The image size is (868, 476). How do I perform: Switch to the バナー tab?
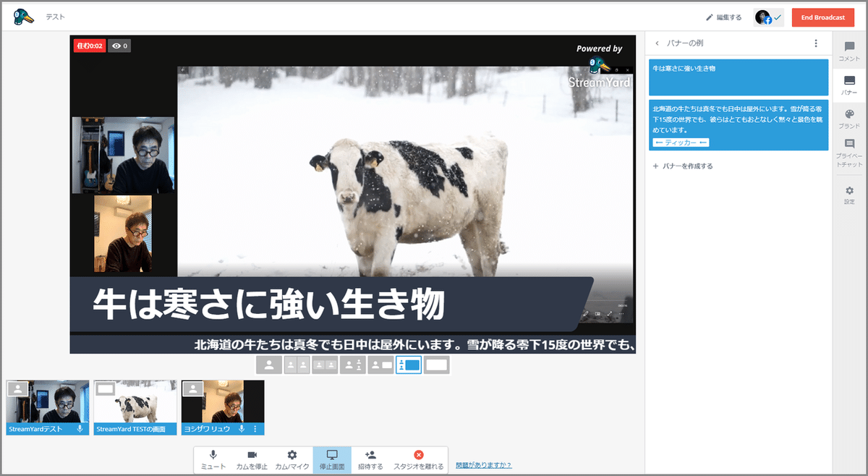849,85
